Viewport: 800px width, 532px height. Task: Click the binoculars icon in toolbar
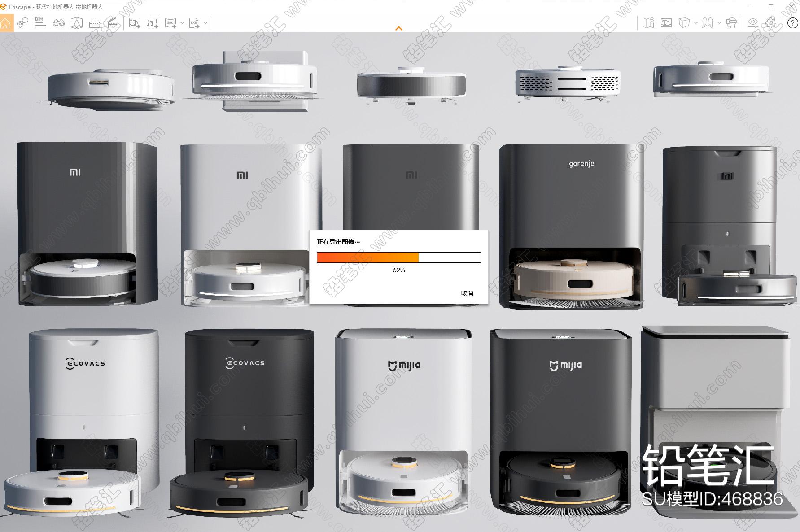58,23
